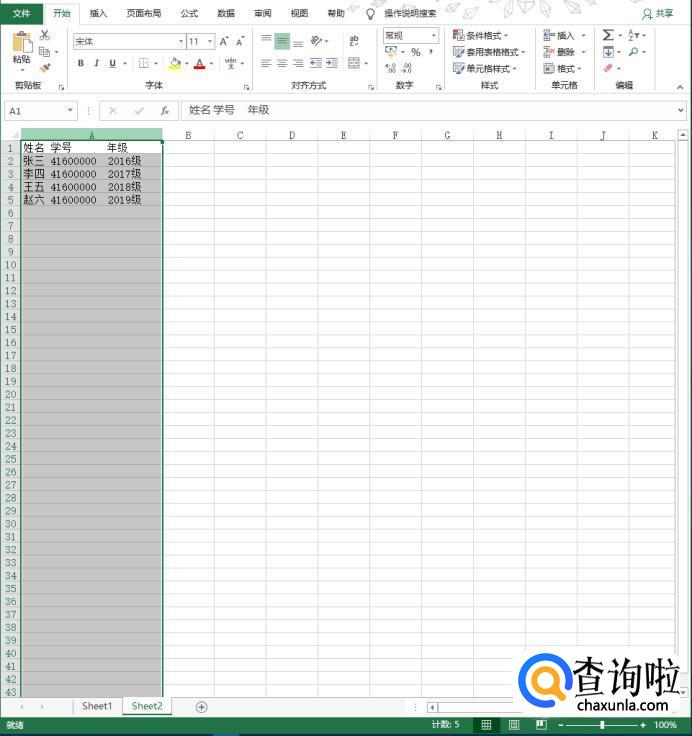Image resolution: width=692 pixels, height=736 pixels.
Task: Click the AutoSum sigma icon
Action: point(608,35)
